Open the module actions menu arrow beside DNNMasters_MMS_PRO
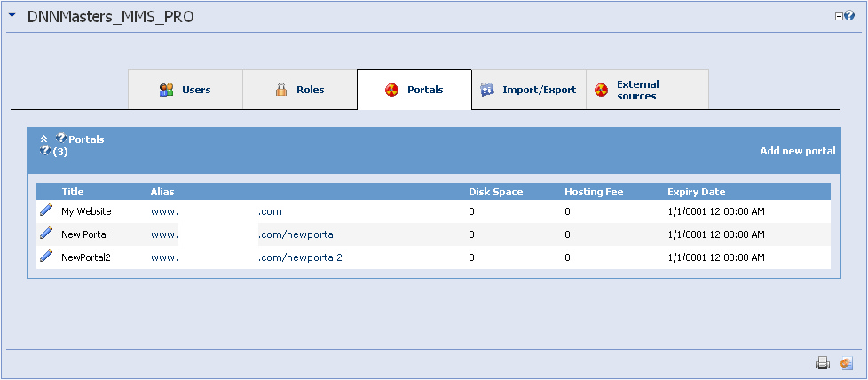 12,16
